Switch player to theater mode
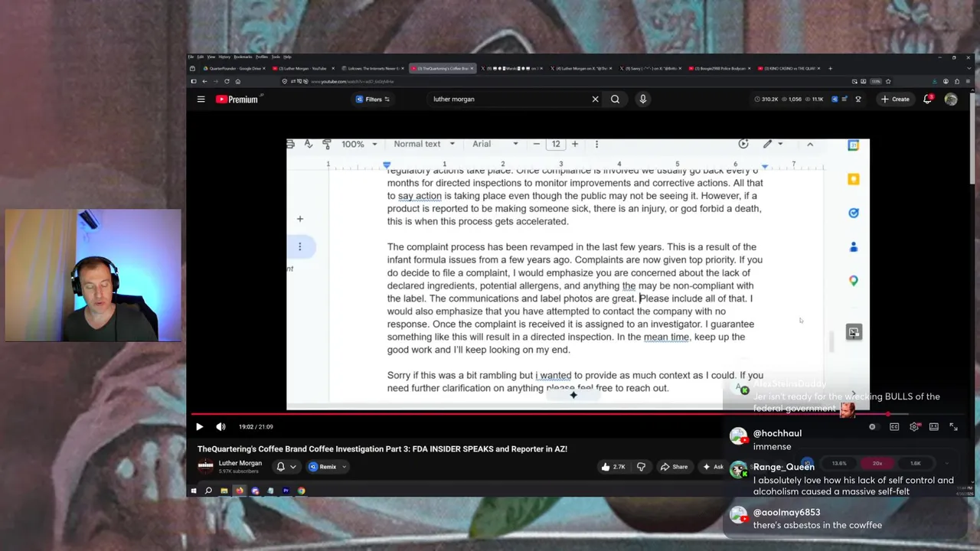 coord(934,427)
